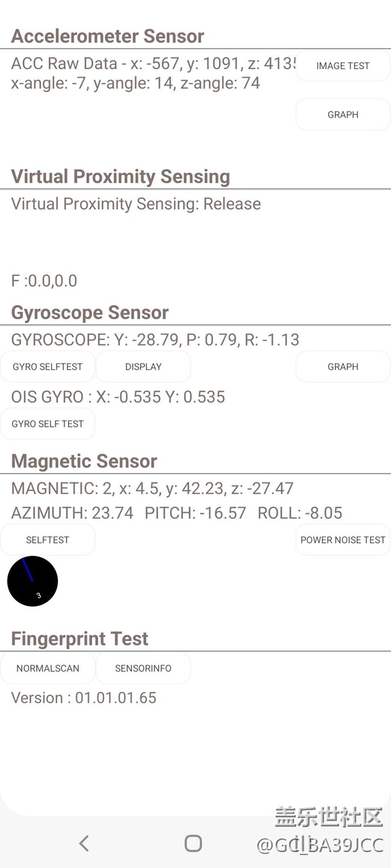Start GYRO SELF TEST below OIS GYRO
Screen dimensions: 391x868
click(48, 424)
